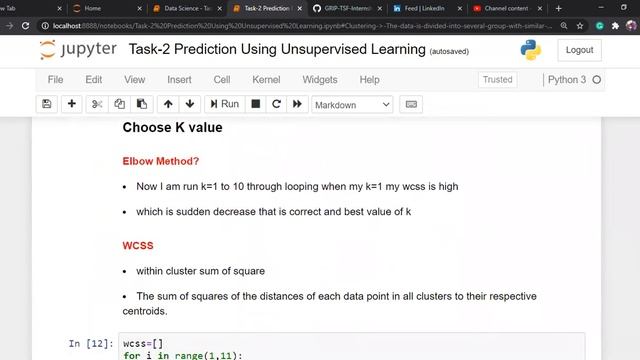Reload the page
The height and width of the screenshot is (360, 640).
click(25, 26)
